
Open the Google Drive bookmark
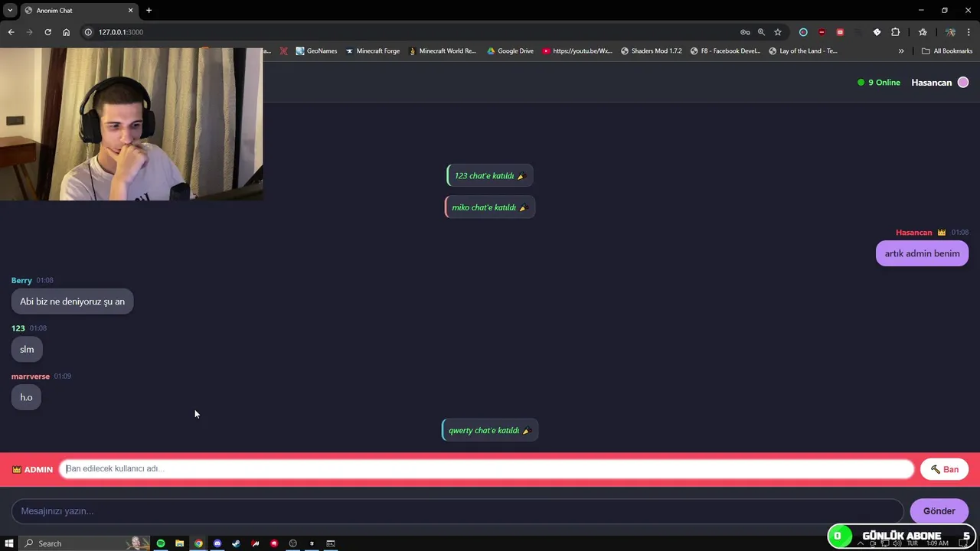click(x=511, y=51)
